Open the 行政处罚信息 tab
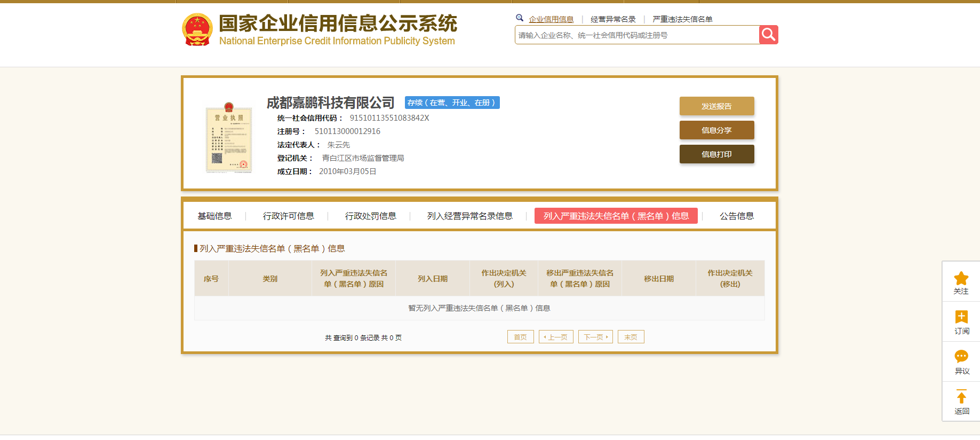 (370, 216)
